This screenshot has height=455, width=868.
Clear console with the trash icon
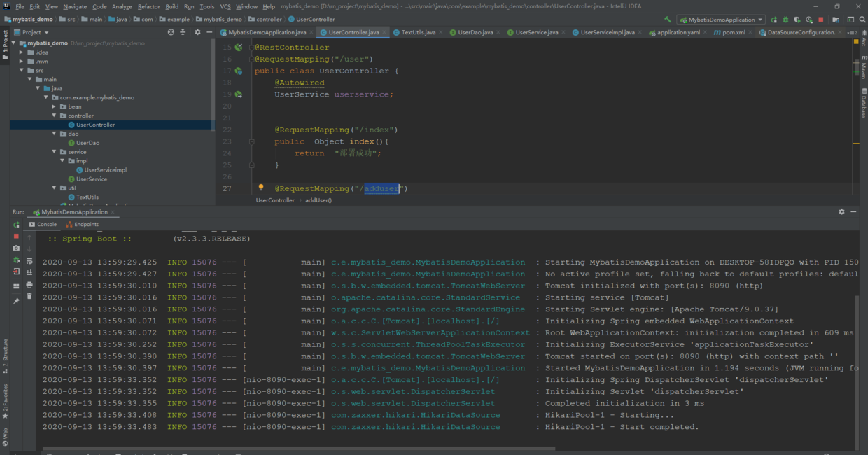coord(29,297)
